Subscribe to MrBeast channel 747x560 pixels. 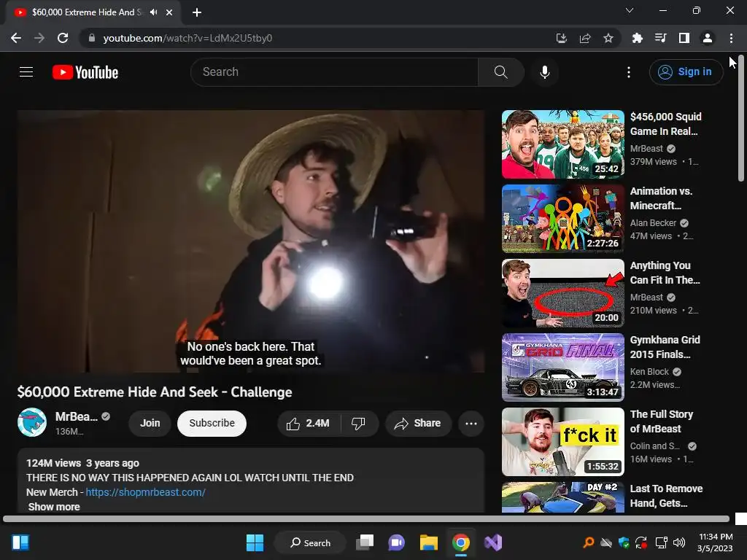(212, 424)
